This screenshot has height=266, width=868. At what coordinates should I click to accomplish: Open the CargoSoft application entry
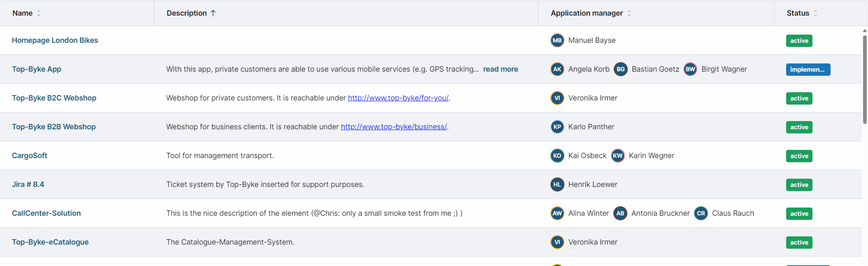(30, 156)
